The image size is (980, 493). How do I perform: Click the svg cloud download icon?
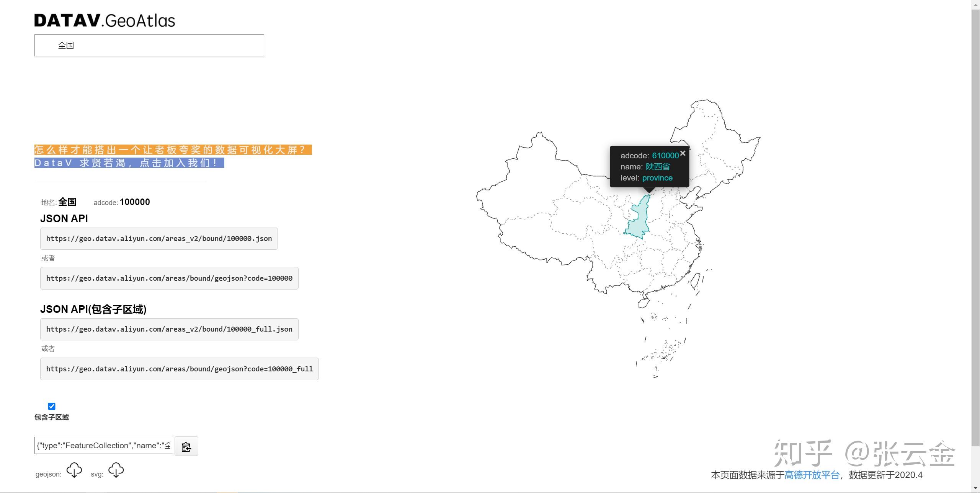click(116, 470)
